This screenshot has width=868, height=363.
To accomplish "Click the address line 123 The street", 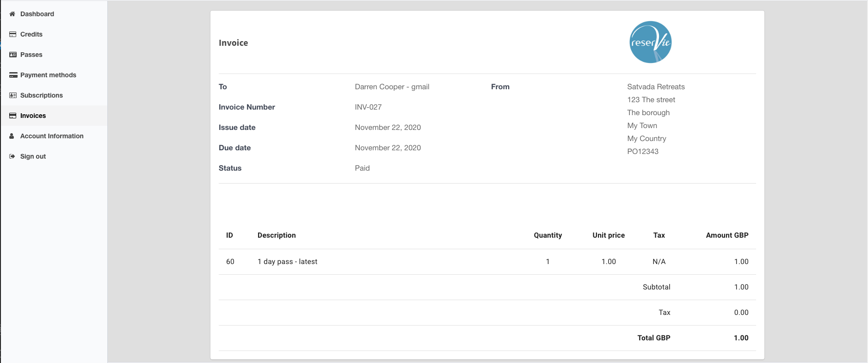I will click(651, 100).
